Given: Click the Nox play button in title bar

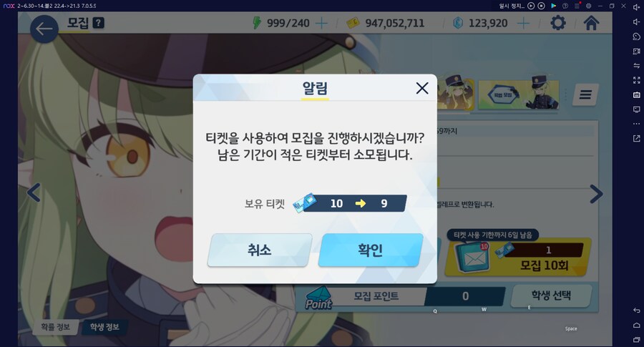Looking at the screenshot, I should (531, 6).
